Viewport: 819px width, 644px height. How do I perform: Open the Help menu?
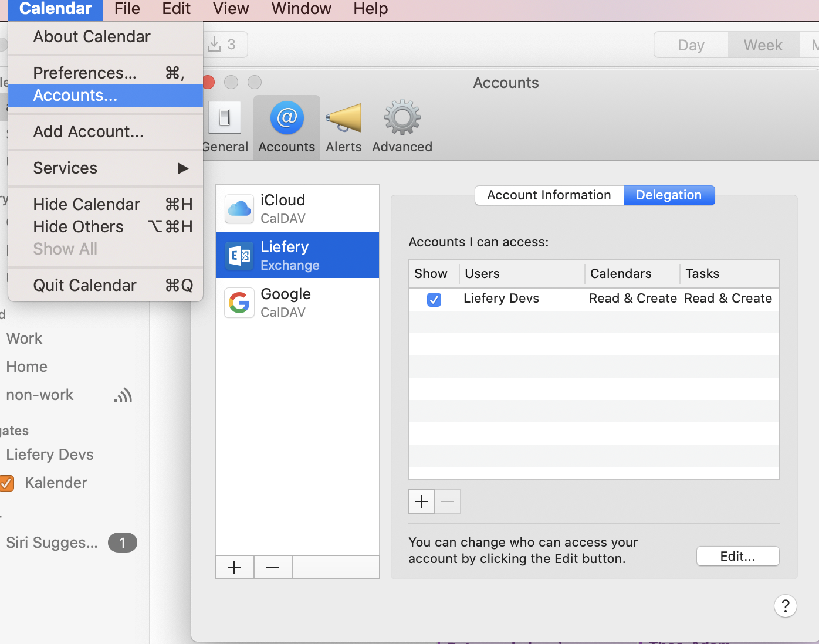(x=370, y=9)
